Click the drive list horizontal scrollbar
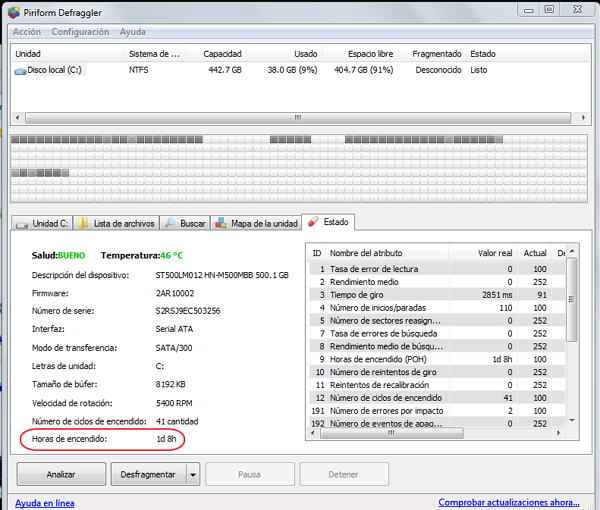This screenshot has width=600, height=510. [298, 117]
